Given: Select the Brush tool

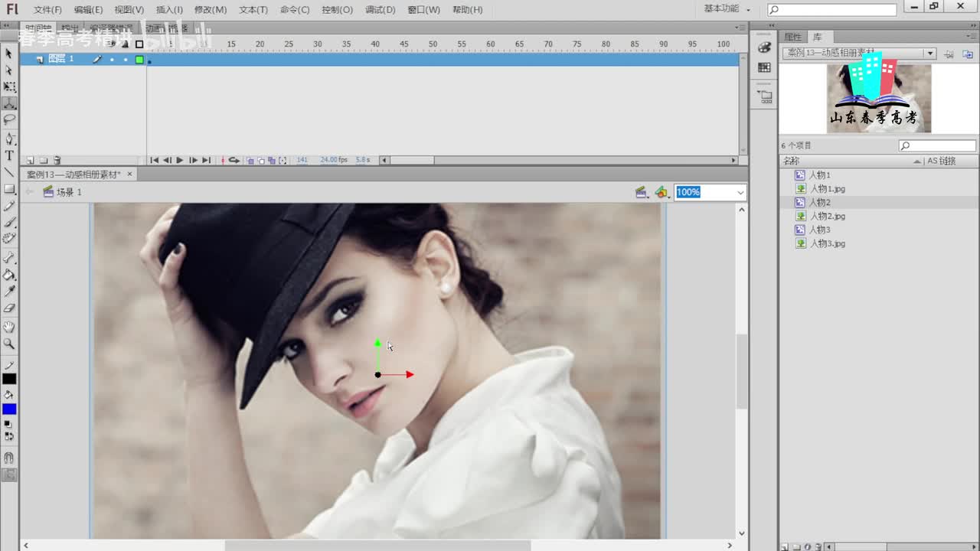Looking at the screenshot, I should pos(9,222).
